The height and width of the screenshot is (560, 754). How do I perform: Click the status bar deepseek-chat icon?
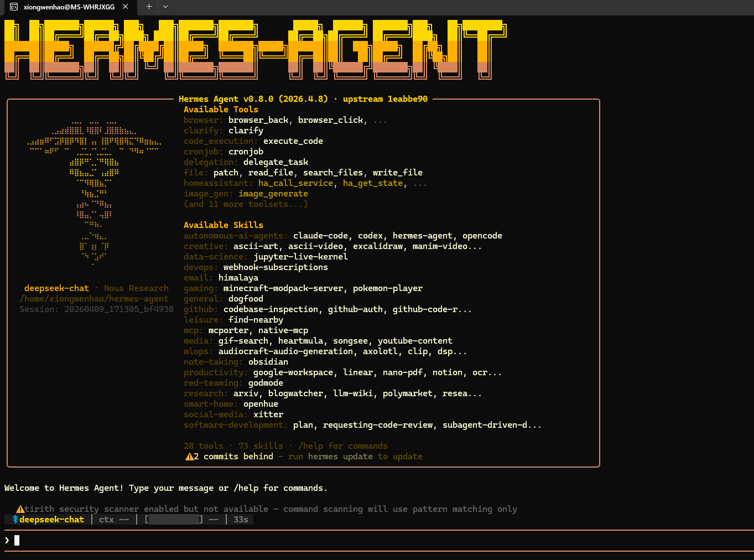pos(15,520)
